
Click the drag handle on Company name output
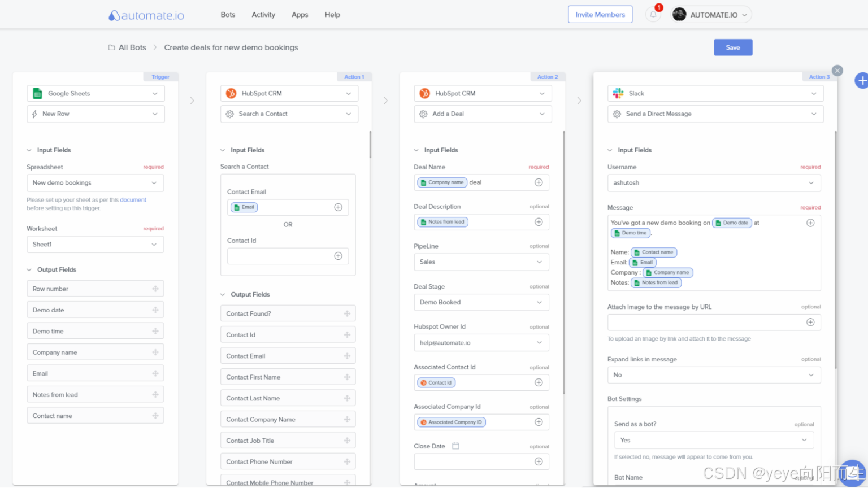pos(155,352)
